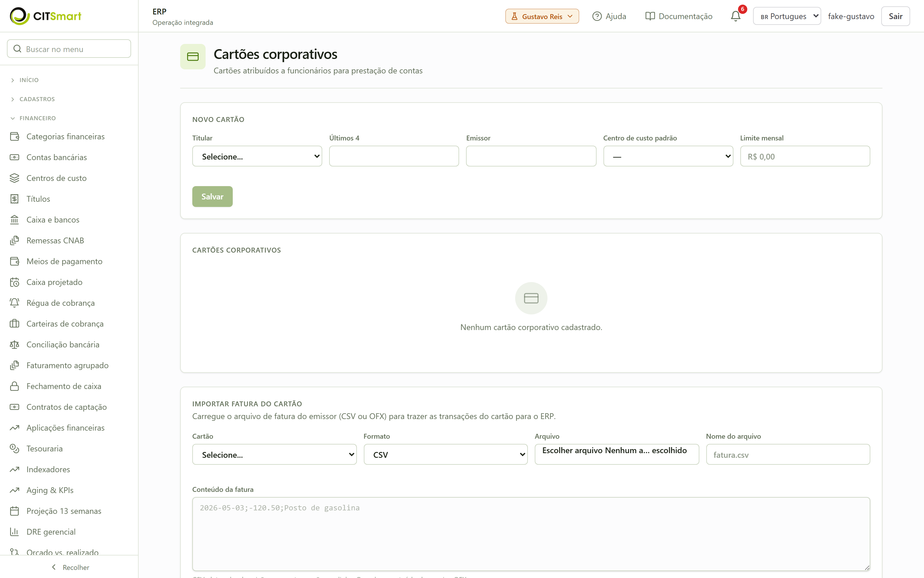Click the Caixa e bancos bank icon
The height and width of the screenshot is (578, 924).
tap(14, 220)
